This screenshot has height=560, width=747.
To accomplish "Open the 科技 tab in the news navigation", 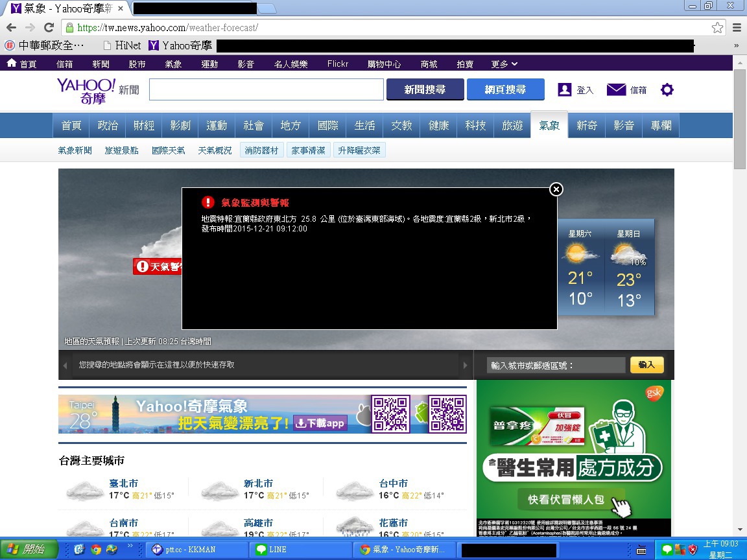I will 475,125.
